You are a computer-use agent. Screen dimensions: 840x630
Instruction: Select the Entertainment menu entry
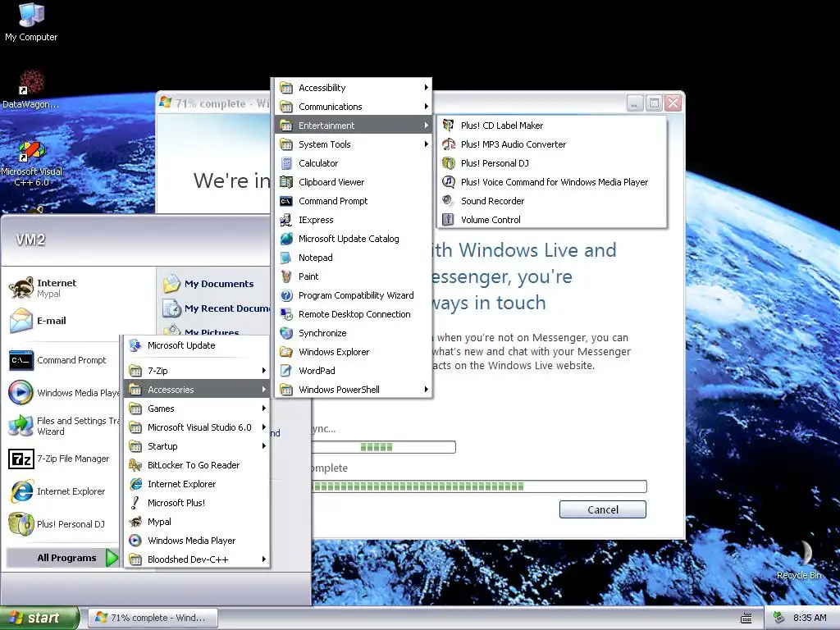coord(354,126)
